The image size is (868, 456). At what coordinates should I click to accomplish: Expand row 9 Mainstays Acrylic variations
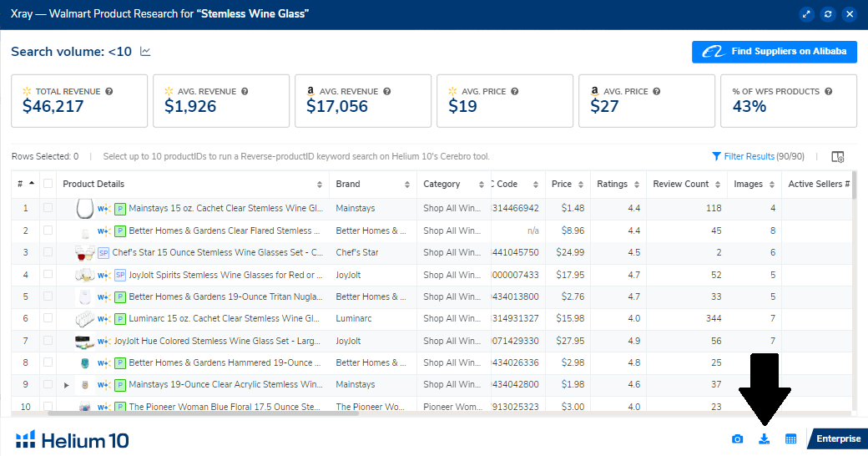coord(67,385)
